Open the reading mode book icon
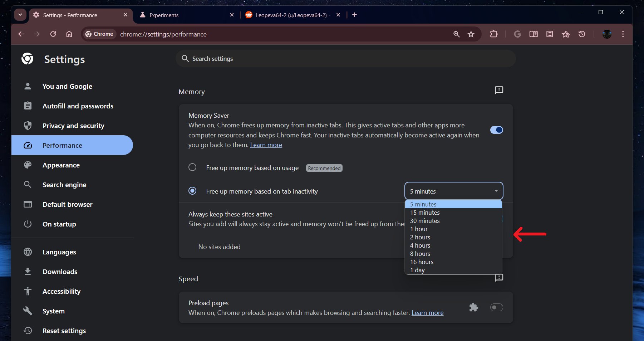The width and height of the screenshot is (644, 341). pos(534,34)
